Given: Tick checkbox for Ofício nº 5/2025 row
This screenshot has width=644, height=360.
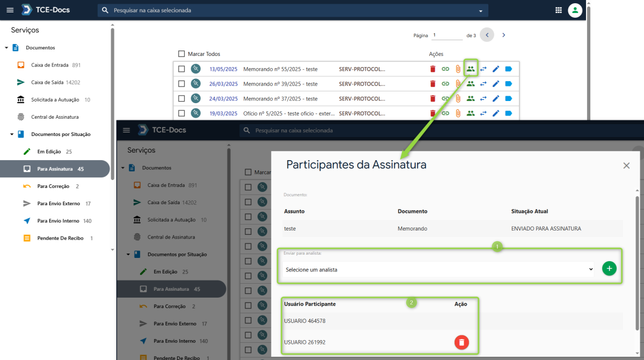Looking at the screenshot, I should click(181, 113).
